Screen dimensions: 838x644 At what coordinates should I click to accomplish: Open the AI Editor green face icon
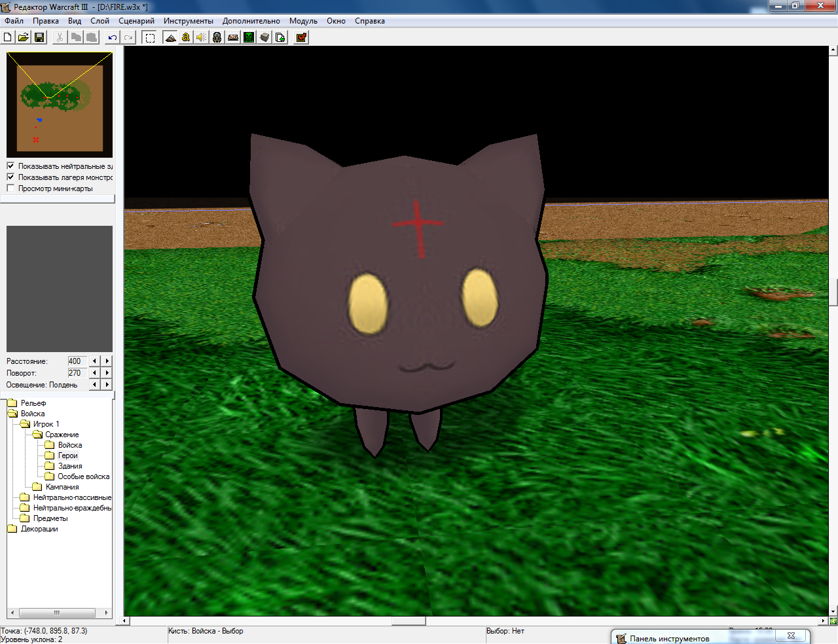(x=249, y=37)
